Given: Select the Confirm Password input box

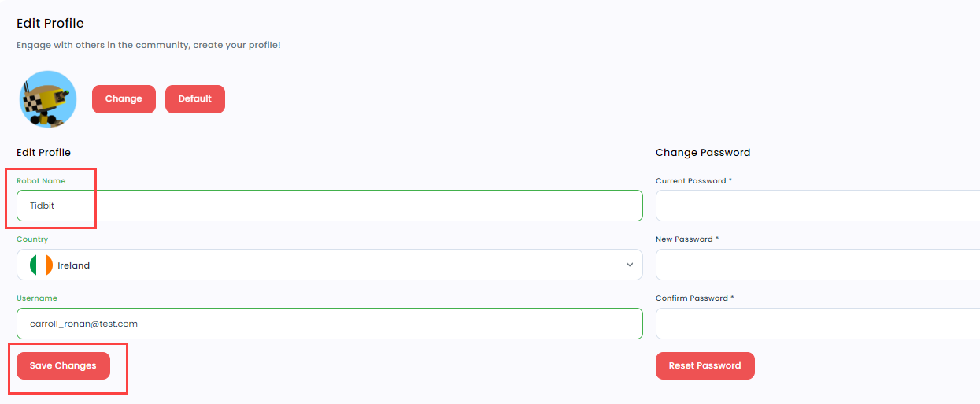Looking at the screenshot, I should pyautogui.click(x=818, y=324).
